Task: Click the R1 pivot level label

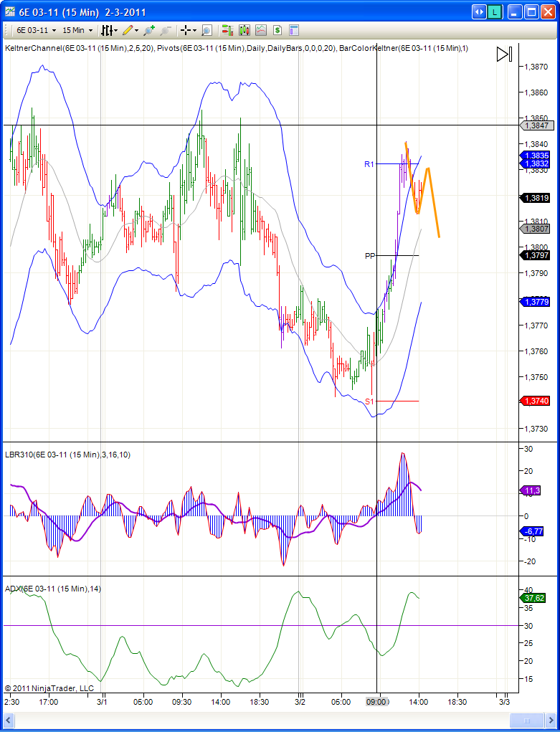Action: point(369,164)
